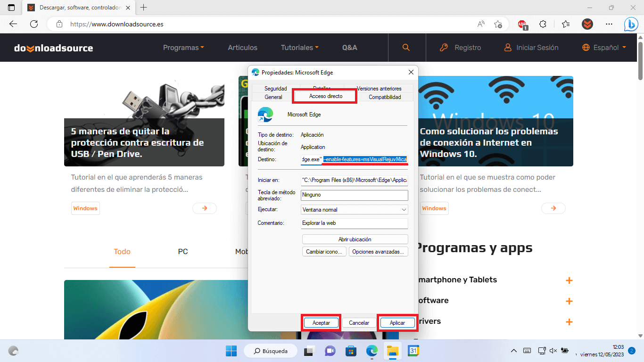
Task: Open Microsoft Store from taskbar
Action: (351, 351)
